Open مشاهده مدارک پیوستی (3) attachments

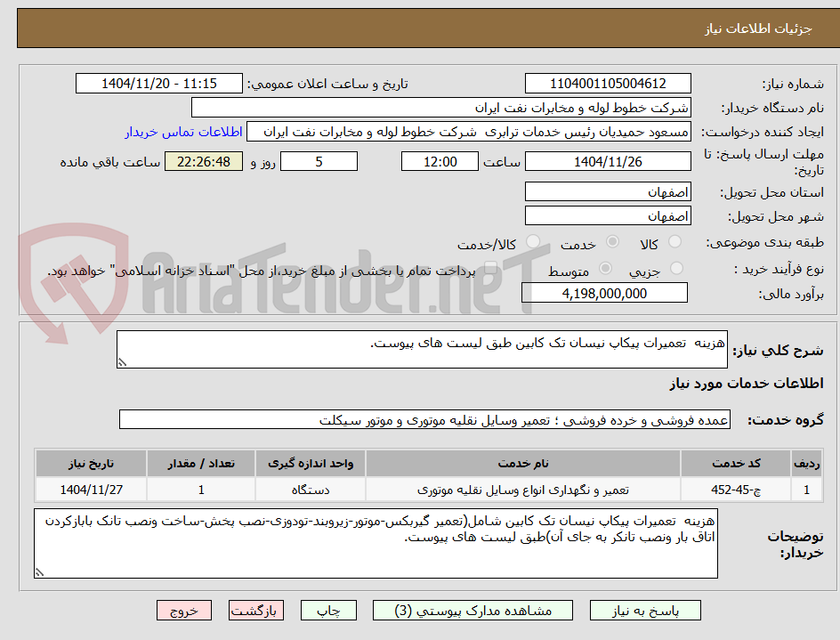click(x=472, y=611)
